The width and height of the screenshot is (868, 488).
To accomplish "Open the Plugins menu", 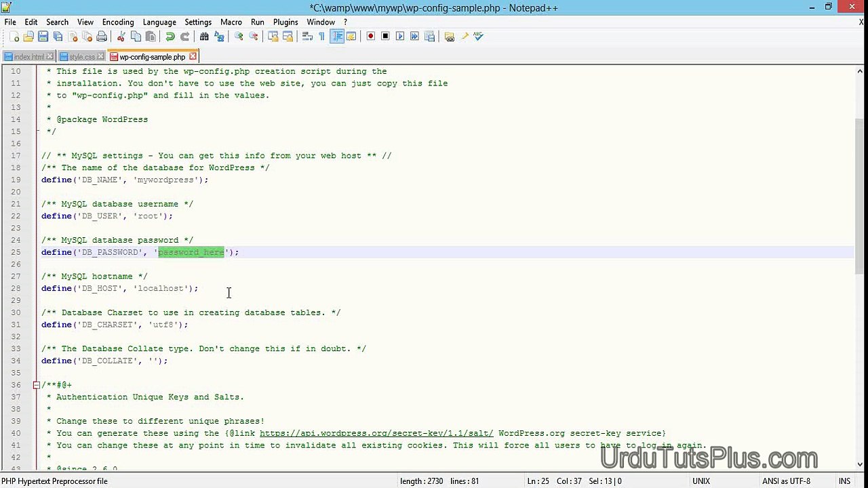I will (285, 22).
